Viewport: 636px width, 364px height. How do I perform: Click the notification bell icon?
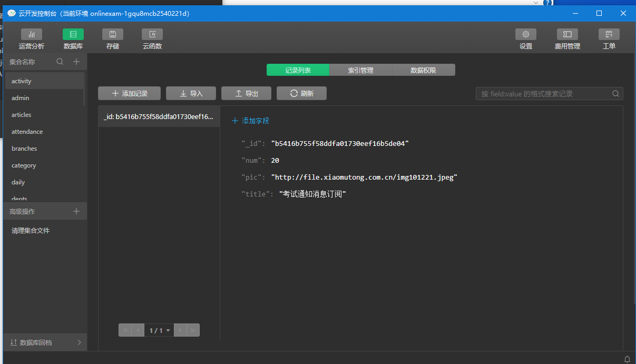click(628, 359)
